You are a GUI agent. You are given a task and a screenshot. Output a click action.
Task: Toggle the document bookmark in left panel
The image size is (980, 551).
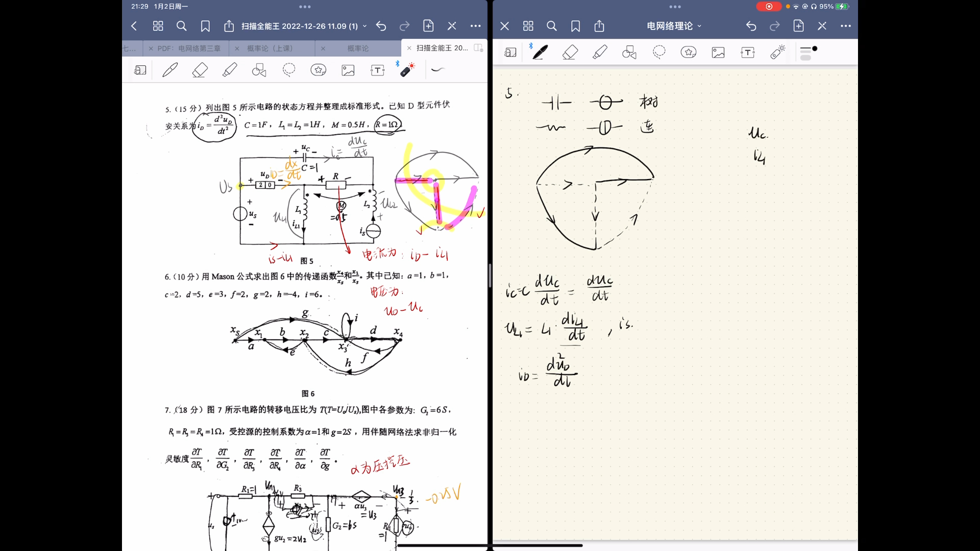[x=205, y=26]
